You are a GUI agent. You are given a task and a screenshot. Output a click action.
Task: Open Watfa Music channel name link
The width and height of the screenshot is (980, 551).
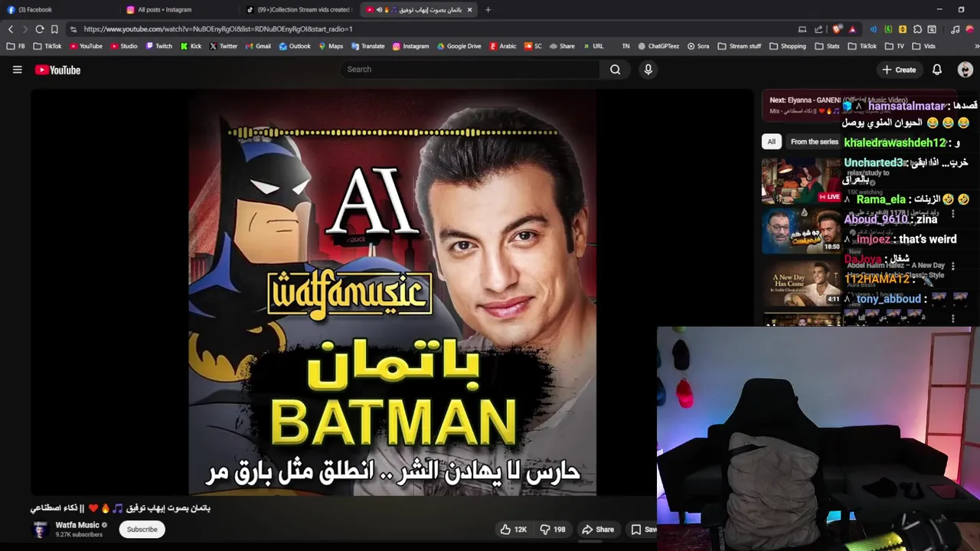pos(77,525)
